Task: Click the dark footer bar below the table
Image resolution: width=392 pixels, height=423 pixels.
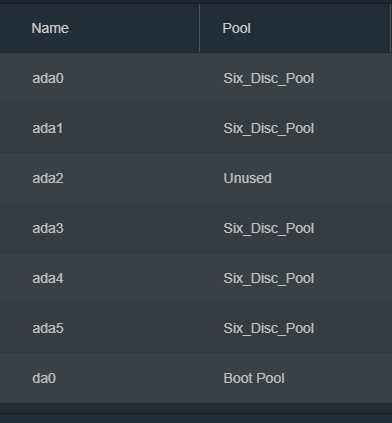Action: [196, 418]
